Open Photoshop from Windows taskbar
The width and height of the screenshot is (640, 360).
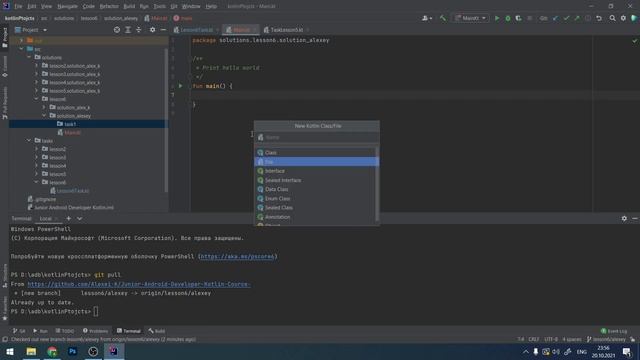click(73, 351)
